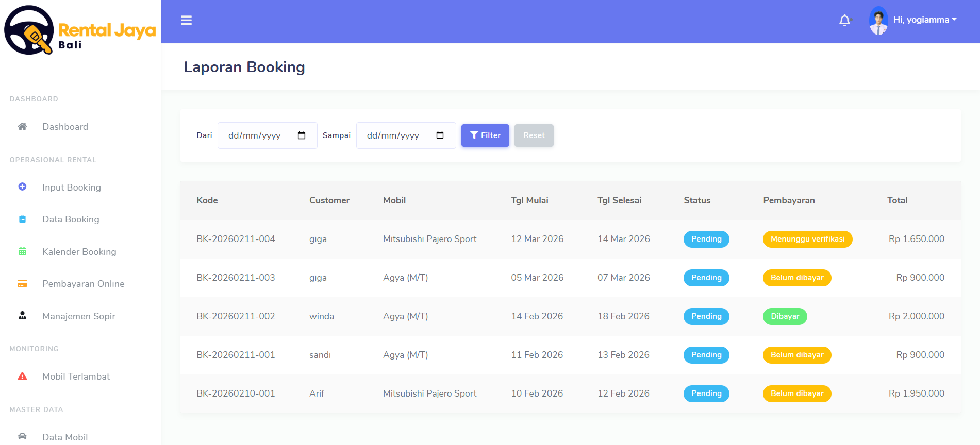Click inside the Dari date field
This screenshot has height=445, width=980.
point(255,135)
